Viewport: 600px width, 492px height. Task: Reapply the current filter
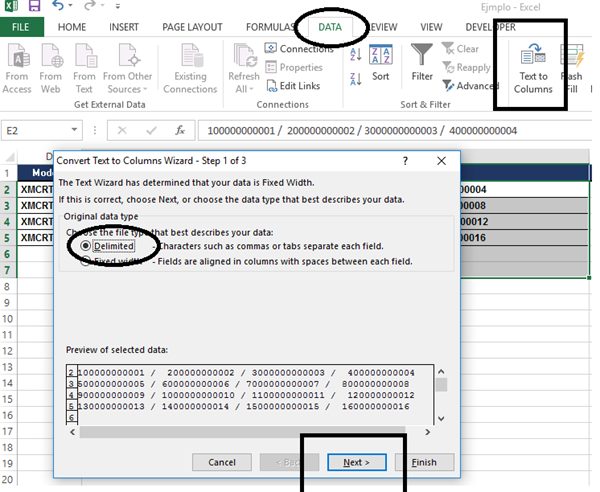(x=466, y=67)
